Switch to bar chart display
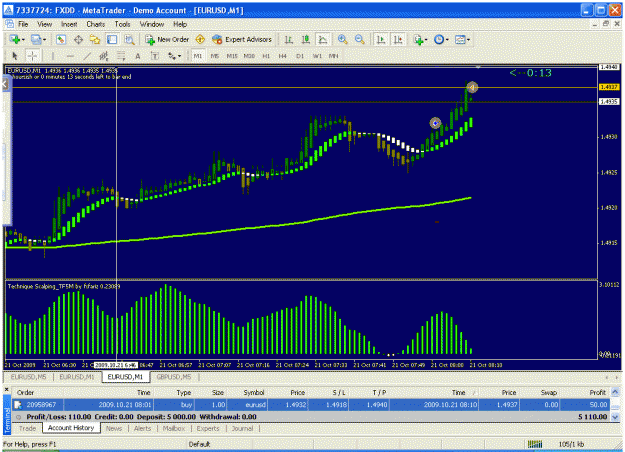Screen dimensions: 625x452 289,39
